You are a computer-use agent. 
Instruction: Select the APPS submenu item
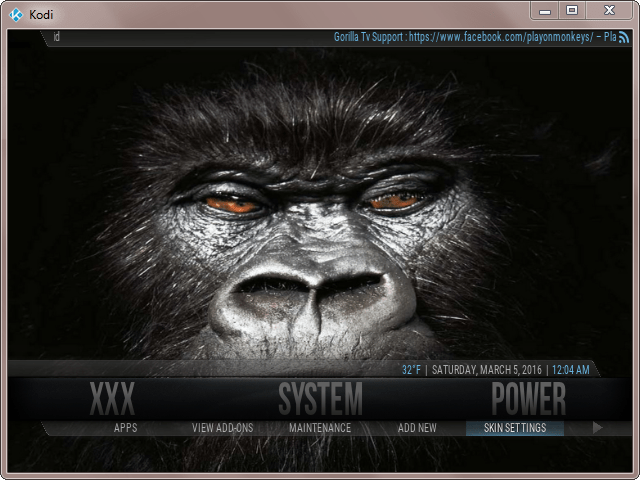(x=126, y=428)
